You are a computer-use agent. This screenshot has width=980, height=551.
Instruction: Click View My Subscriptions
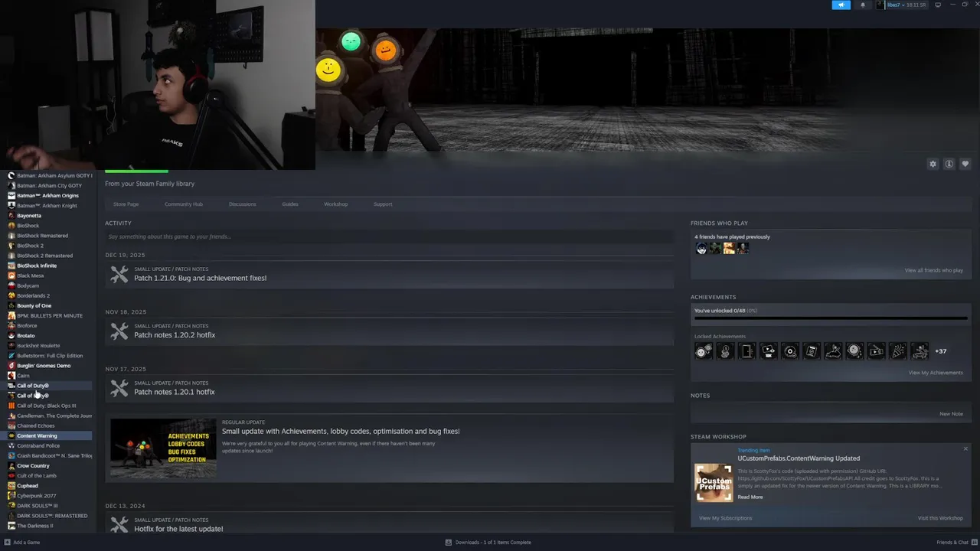[x=725, y=518]
